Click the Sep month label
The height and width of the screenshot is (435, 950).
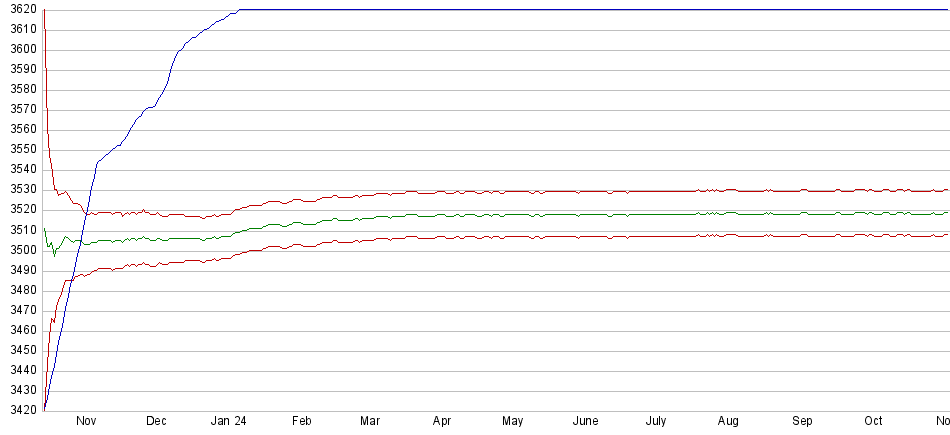tap(802, 422)
